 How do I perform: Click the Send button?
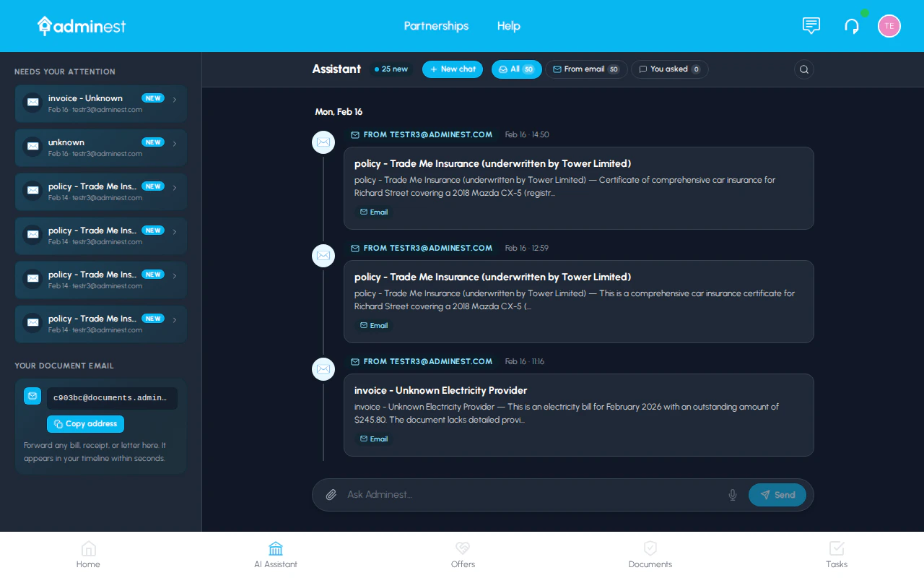point(777,495)
